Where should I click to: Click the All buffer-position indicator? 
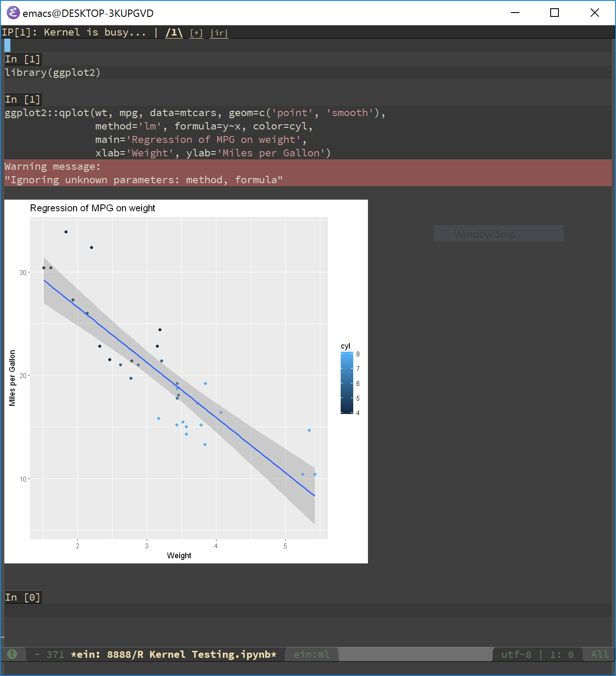point(600,654)
